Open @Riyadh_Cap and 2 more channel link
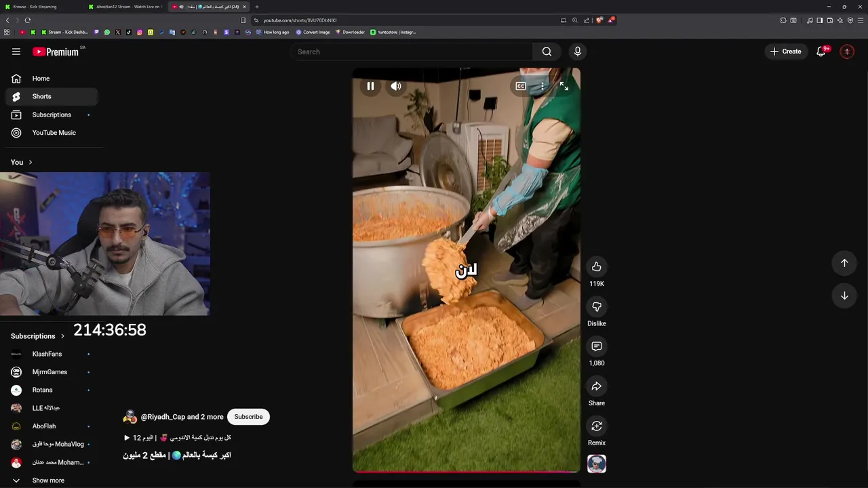This screenshot has width=868, height=488. pos(182,417)
